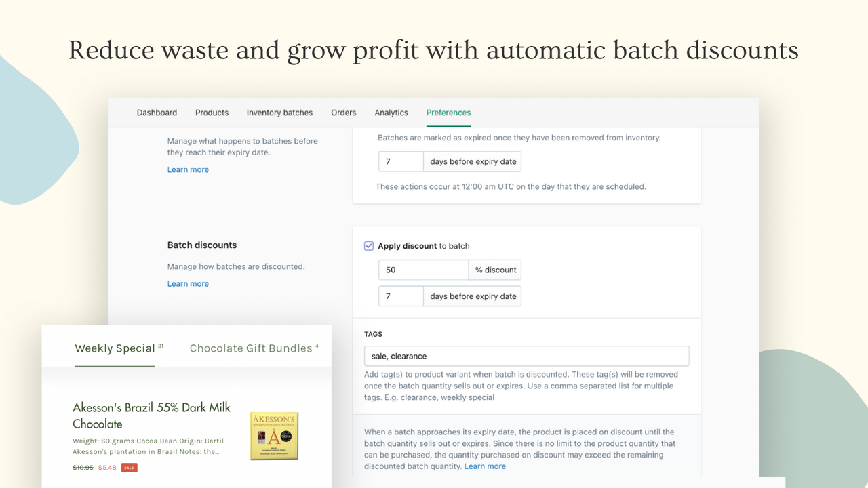The height and width of the screenshot is (488, 868).
Task: Switch to the Dashboard tab
Action: (157, 113)
